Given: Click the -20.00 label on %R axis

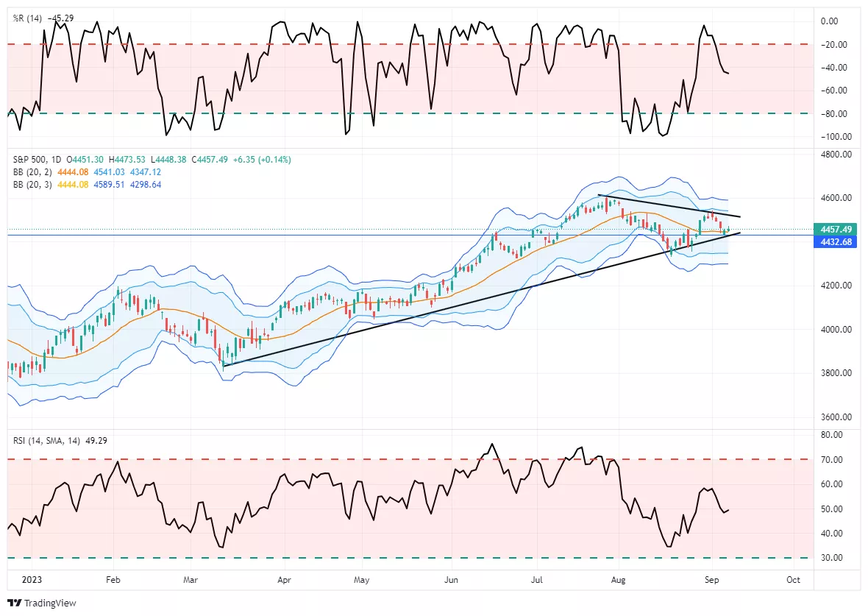Looking at the screenshot, I should [x=833, y=44].
